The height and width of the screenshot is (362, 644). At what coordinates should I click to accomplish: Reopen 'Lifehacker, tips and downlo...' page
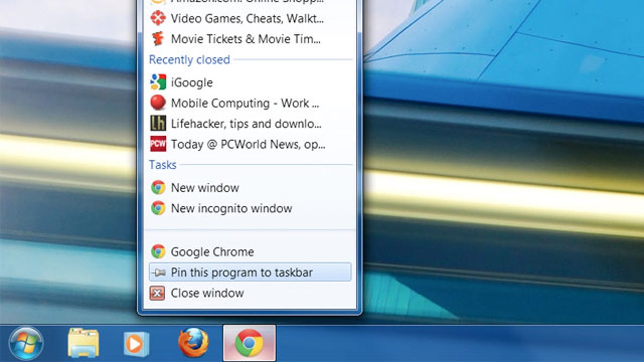pyautogui.click(x=250, y=124)
